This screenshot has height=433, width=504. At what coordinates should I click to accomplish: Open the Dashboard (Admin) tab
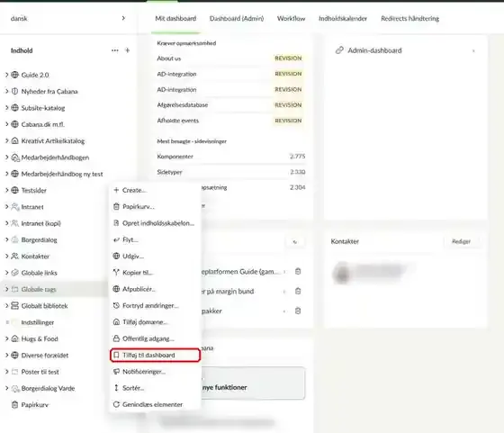pyautogui.click(x=237, y=19)
